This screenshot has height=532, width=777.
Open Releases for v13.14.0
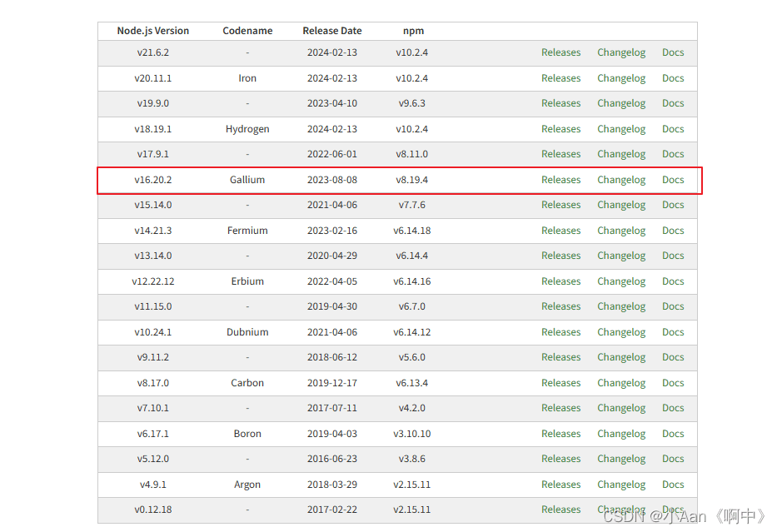tap(560, 256)
